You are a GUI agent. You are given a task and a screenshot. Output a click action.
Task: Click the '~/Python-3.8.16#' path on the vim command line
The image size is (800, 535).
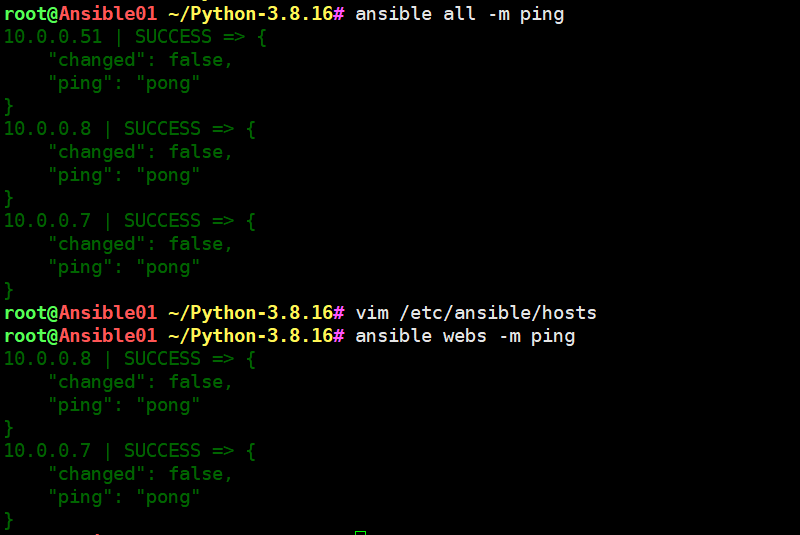[x=257, y=313]
